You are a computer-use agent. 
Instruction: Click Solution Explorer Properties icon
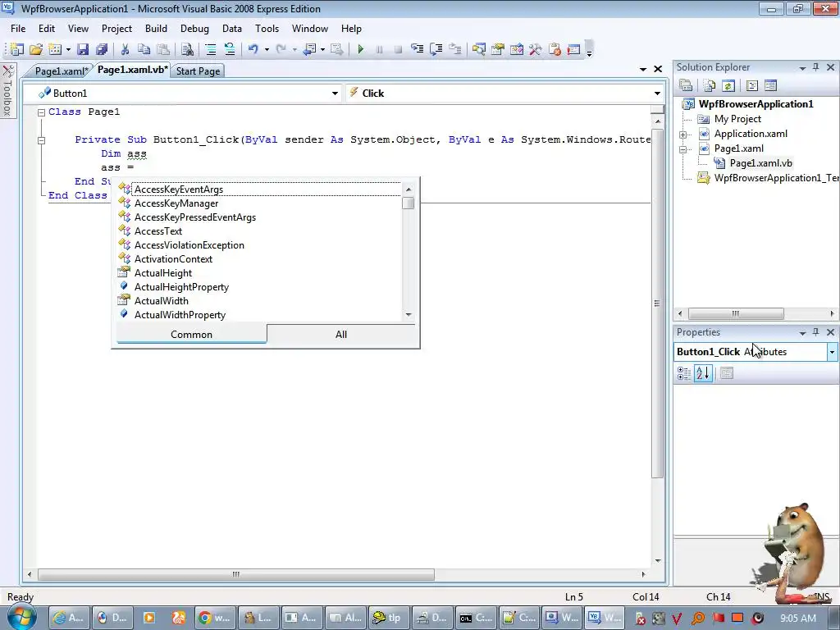click(686, 85)
